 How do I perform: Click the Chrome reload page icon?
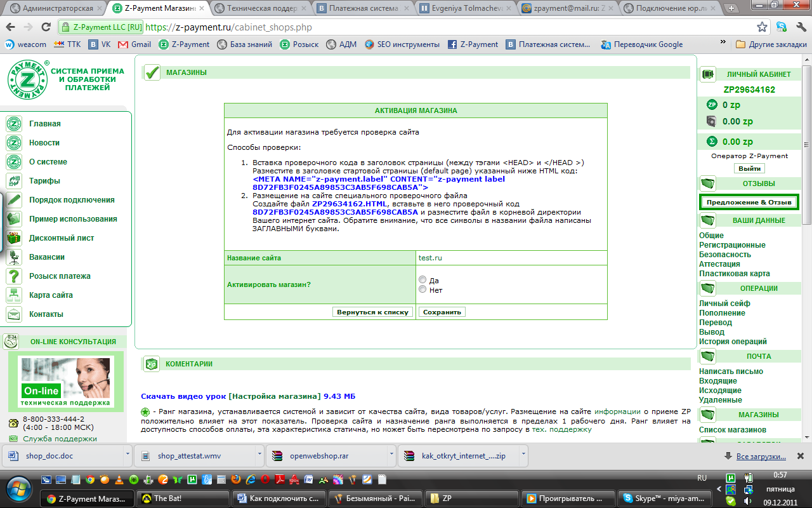point(46,27)
